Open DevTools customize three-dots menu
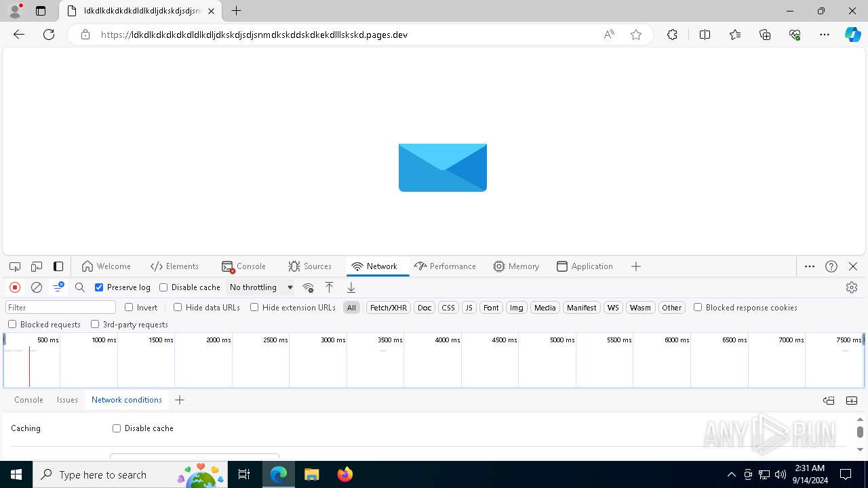Screen dimensions: 868x488 coord(810,266)
